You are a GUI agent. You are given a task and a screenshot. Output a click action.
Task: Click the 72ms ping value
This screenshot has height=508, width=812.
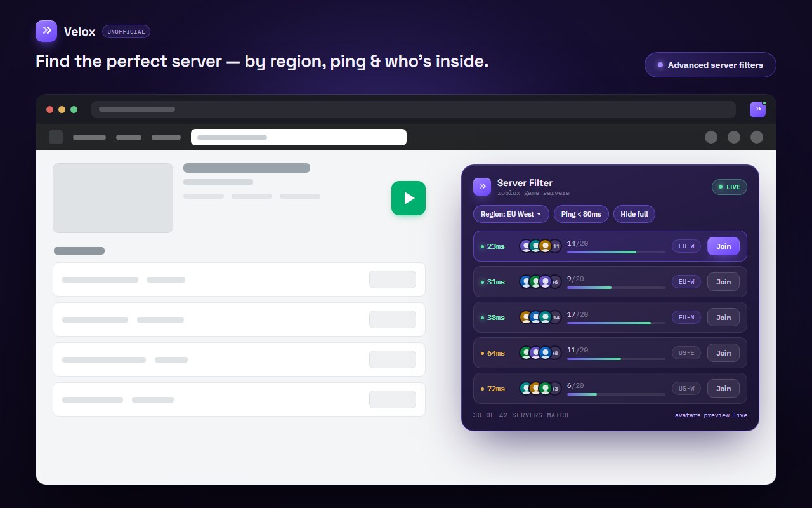496,389
